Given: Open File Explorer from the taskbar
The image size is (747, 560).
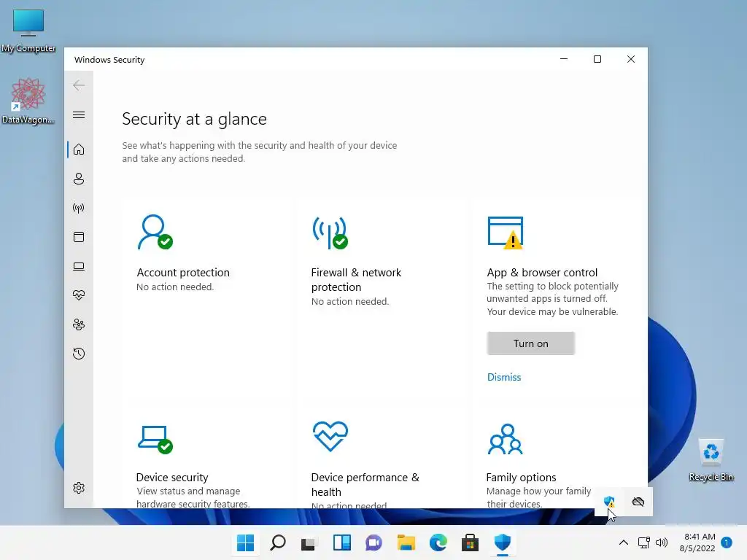Looking at the screenshot, I should click(406, 542).
